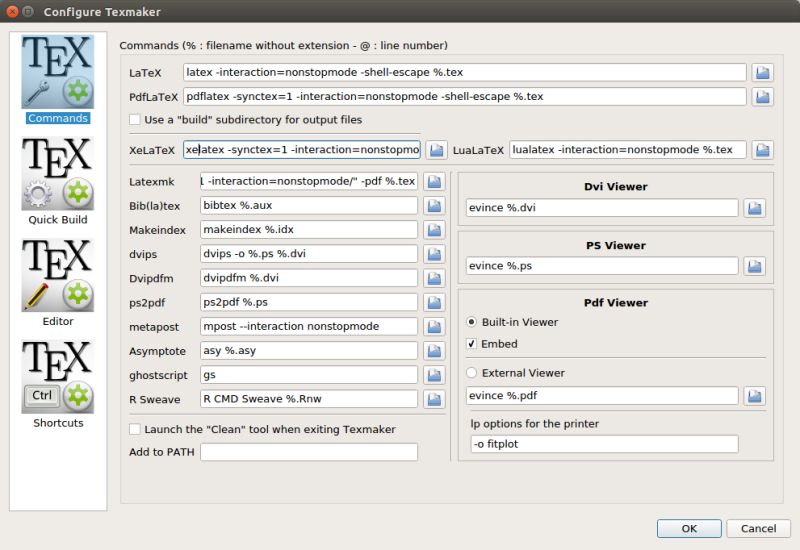Uncheck the Embed option for Pdf viewer

pos(471,344)
